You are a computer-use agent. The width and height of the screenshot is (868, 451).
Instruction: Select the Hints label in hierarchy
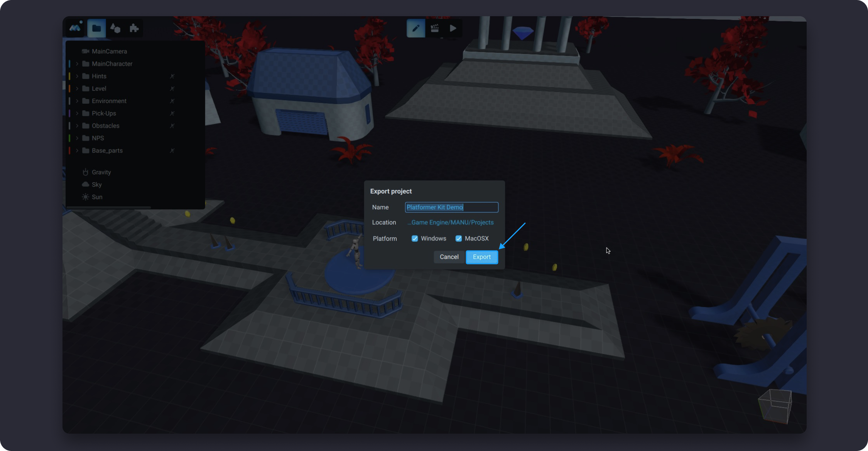click(x=99, y=76)
